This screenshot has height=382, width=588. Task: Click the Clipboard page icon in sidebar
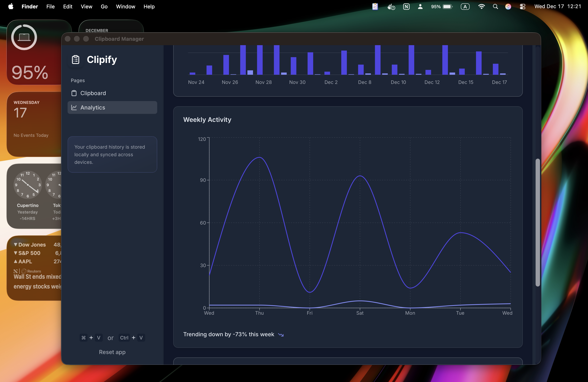click(74, 93)
